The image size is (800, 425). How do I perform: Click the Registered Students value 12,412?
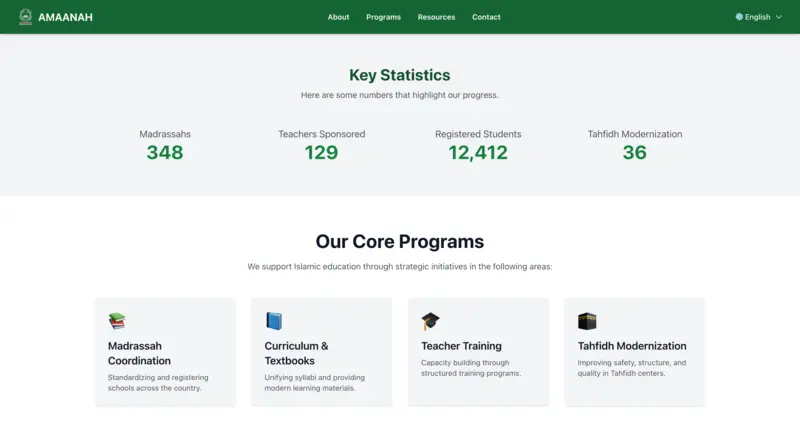[x=478, y=153]
